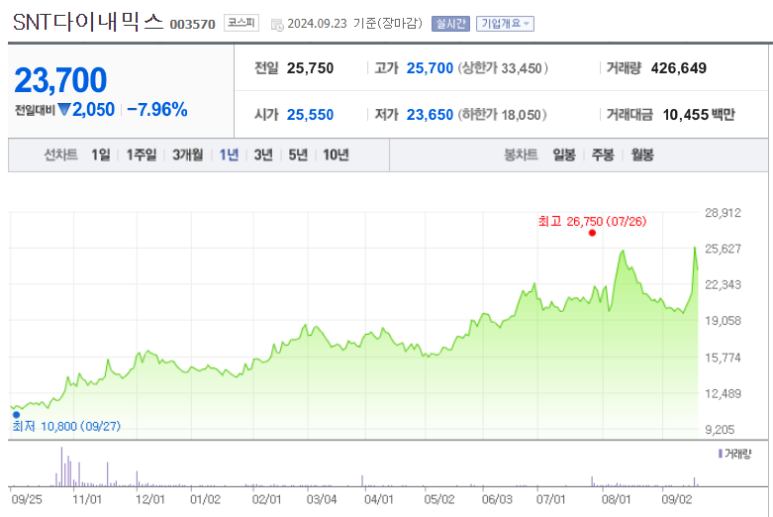Click the 하한가 18,050 text
This screenshot has width=773, height=517.
[502, 114]
